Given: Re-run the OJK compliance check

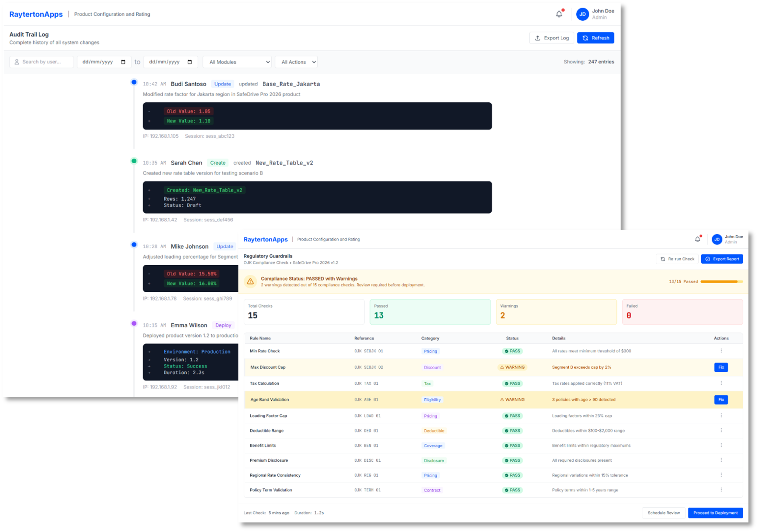Looking at the screenshot, I should pos(677,259).
